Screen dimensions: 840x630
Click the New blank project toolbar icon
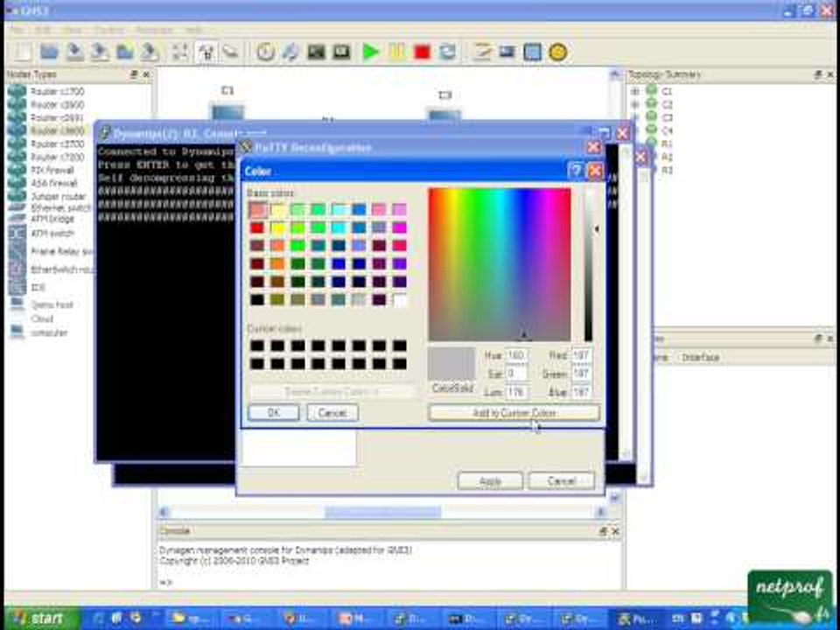23,52
